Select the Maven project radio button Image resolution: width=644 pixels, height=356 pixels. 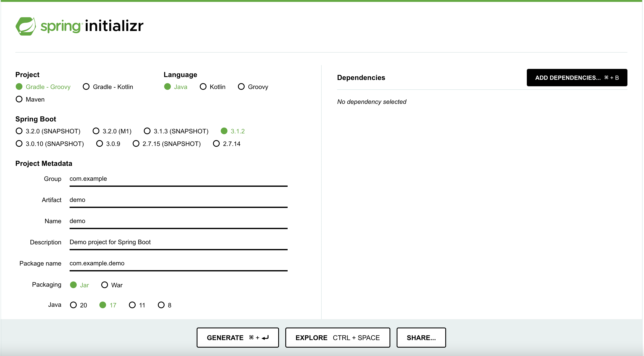click(19, 99)
